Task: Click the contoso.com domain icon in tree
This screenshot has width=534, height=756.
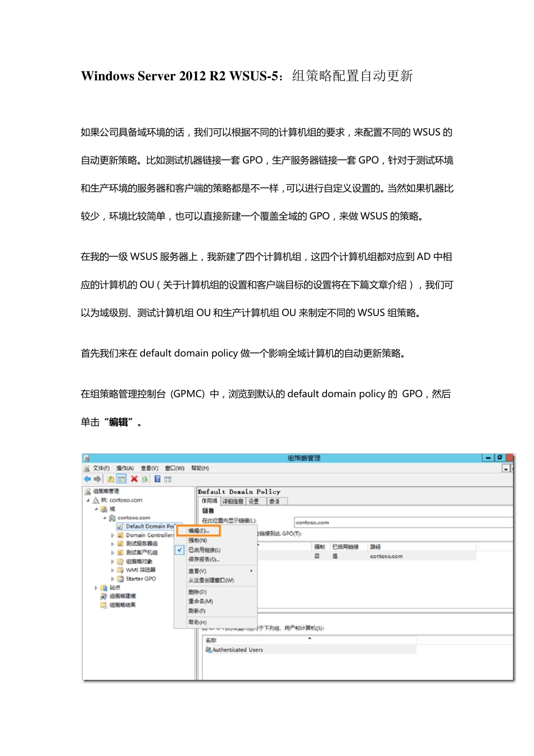Action: 112,517
